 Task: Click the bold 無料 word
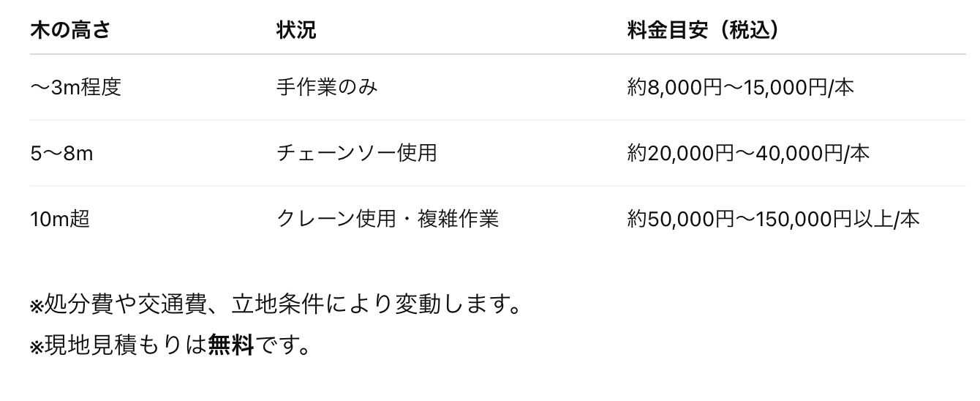[x=230, y=344]
